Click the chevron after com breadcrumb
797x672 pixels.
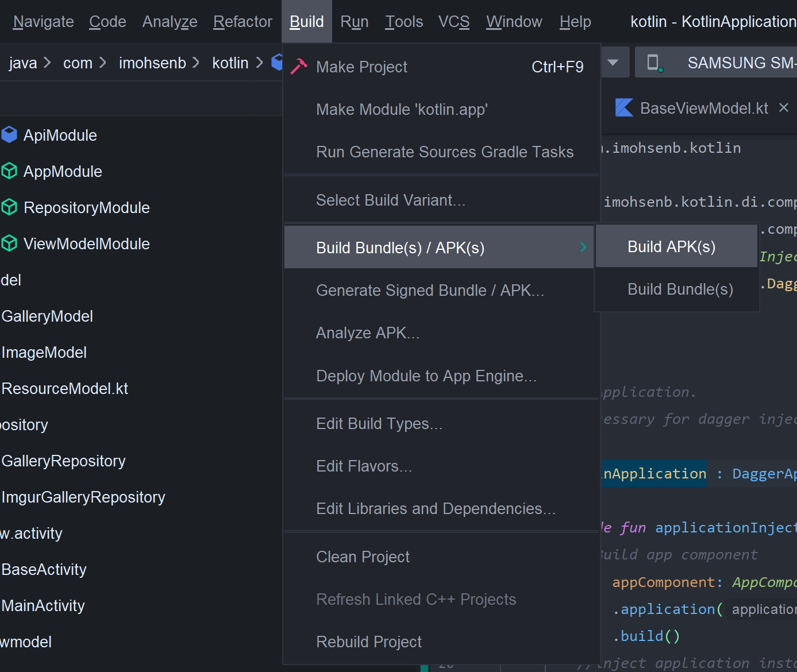click(103, 62)
